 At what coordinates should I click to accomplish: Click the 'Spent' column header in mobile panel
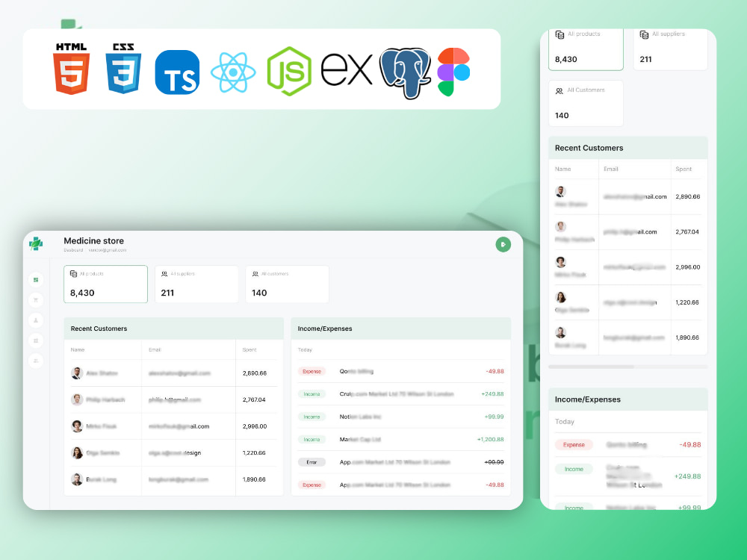[684, 169]
